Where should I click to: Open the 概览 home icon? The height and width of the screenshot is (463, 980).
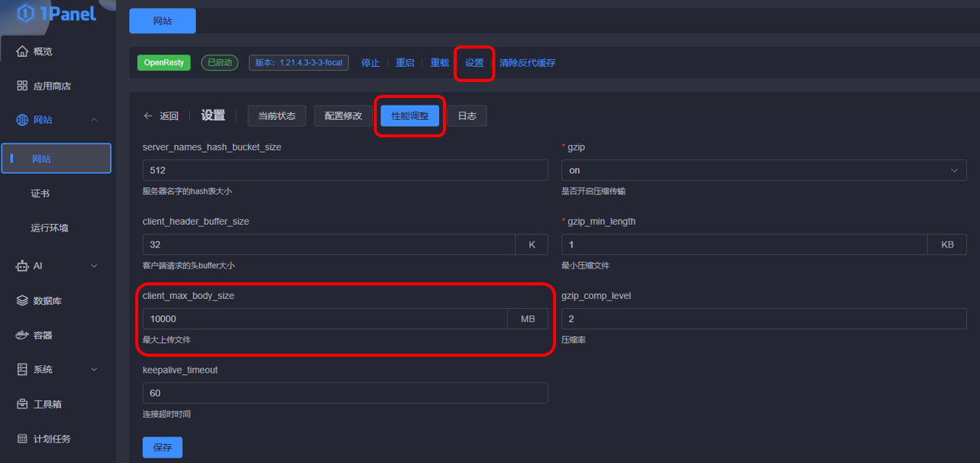pyautogui.click(x=22, y=52)
